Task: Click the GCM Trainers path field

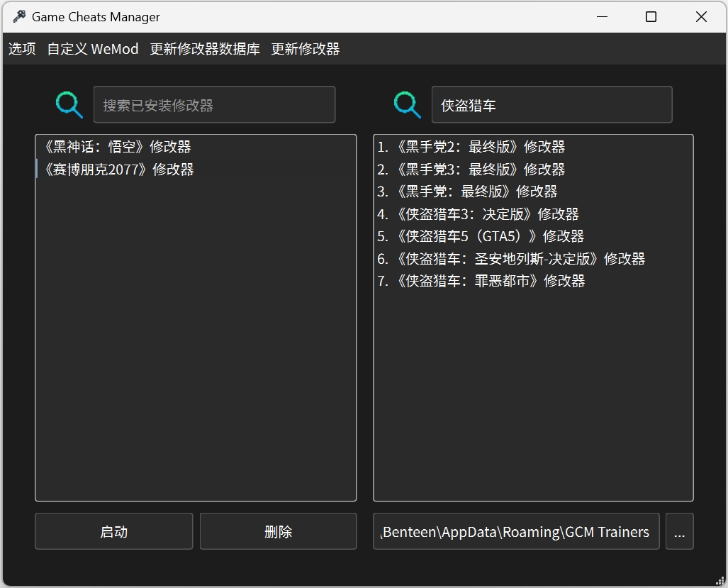Action: (516, 531)
